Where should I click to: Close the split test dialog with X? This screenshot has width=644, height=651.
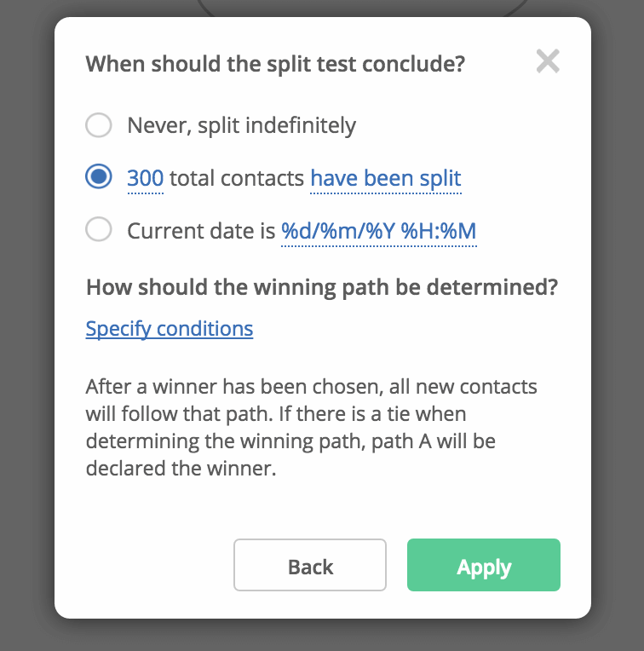coord(548,61)
